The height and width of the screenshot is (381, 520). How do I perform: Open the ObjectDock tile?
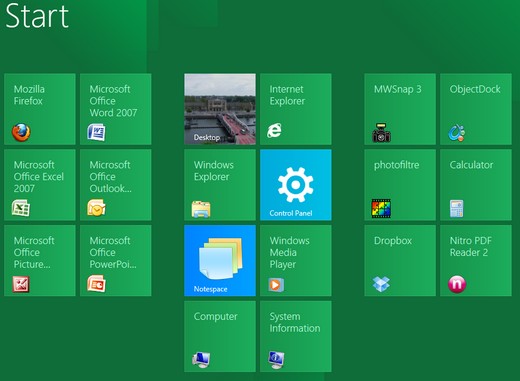pyautogui.click(x=476, y=109)
